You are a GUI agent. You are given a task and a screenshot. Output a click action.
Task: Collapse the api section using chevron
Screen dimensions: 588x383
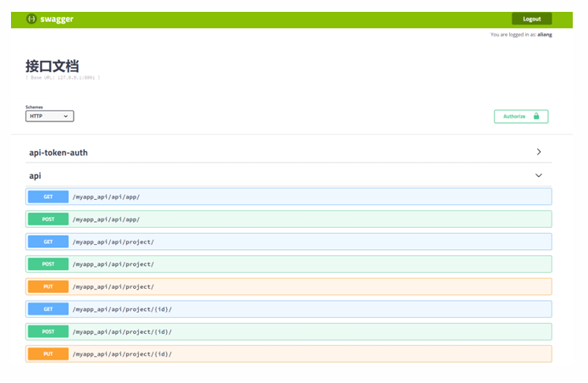(538, 175)
